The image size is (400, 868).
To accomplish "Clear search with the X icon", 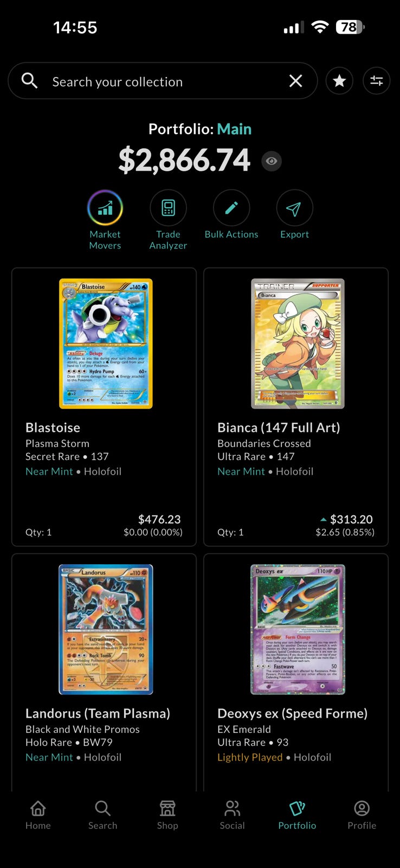I will [x=296, y=81].
